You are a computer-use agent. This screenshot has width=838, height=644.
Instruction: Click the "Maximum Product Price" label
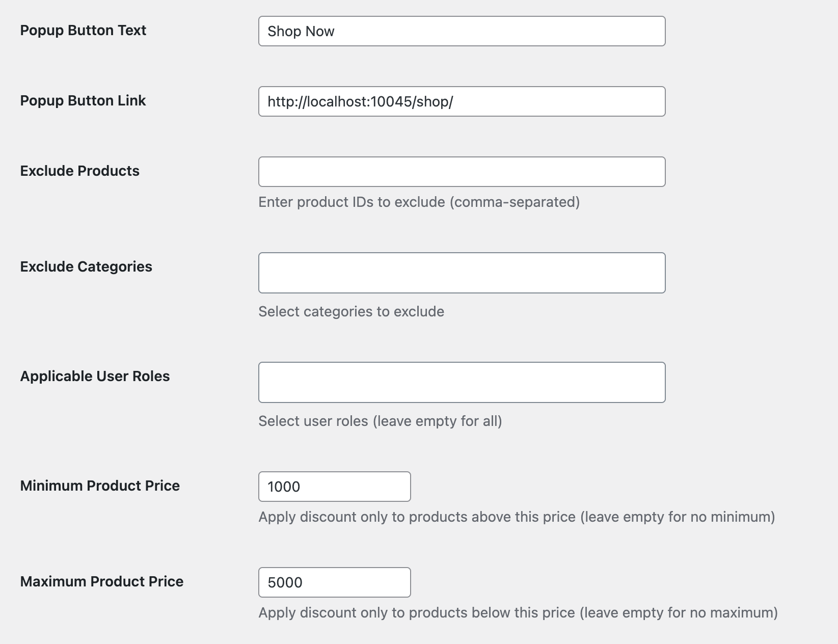[102, 581]
